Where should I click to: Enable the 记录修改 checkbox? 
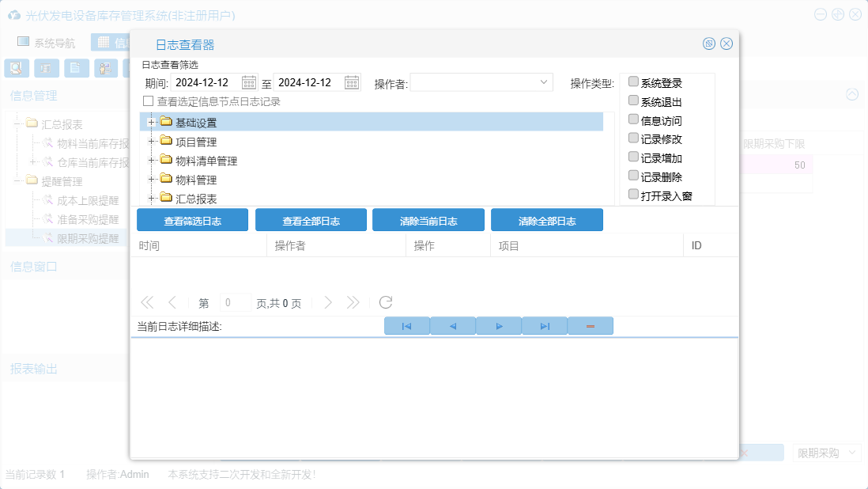click(633, 138)
